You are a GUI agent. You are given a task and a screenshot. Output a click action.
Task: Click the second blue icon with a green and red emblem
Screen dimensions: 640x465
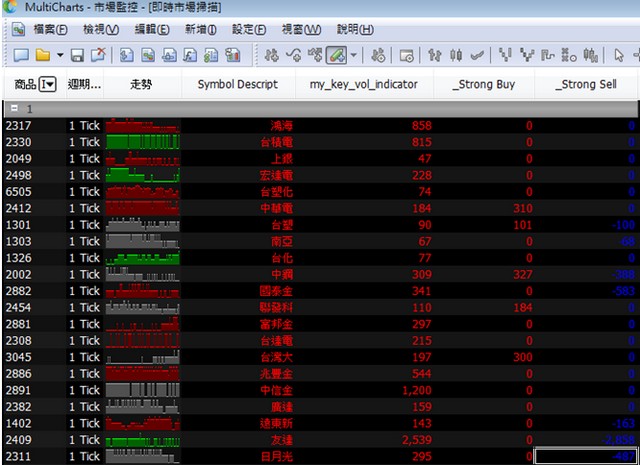coord(148,55)
